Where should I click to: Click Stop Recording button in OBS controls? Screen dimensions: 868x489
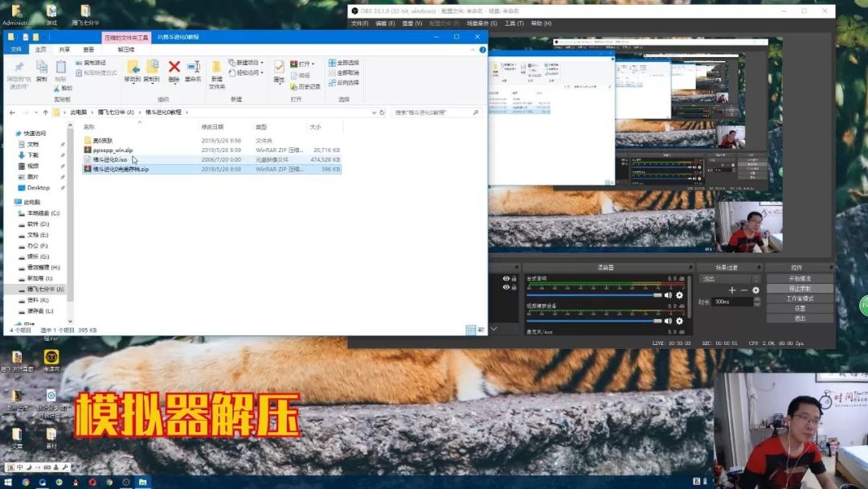click(x=800, y=289)
